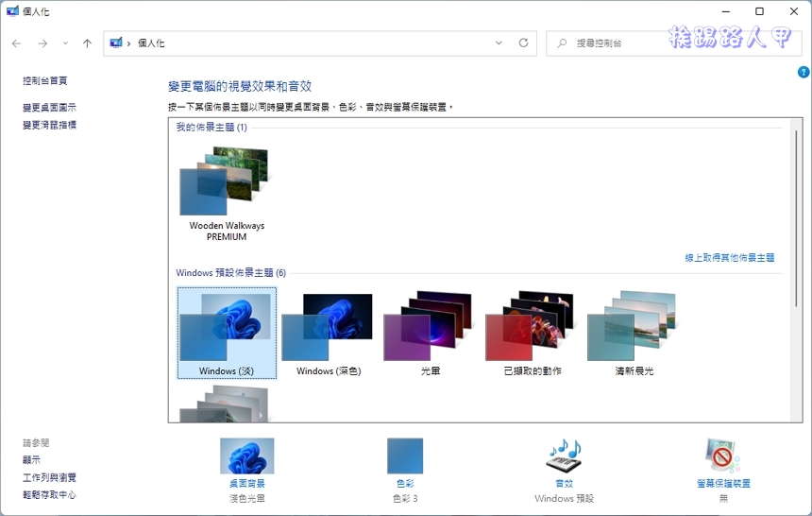This screenshot has height=516, width=812.
Task: Open 控制台首頁 link
Action: coord(45,80)
